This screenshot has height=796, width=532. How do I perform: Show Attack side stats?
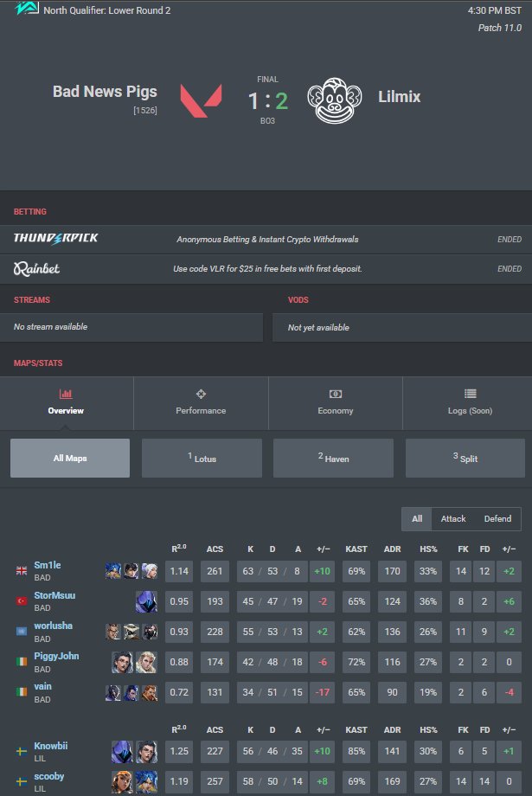[452, 519]
